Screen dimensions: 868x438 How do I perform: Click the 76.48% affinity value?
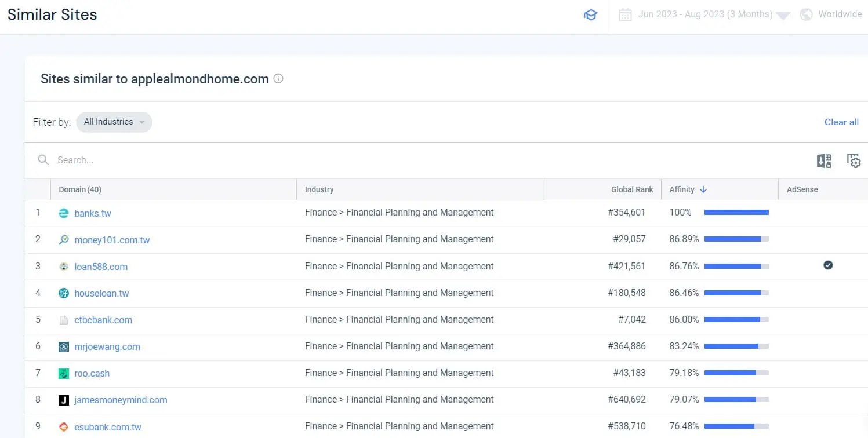684,426
